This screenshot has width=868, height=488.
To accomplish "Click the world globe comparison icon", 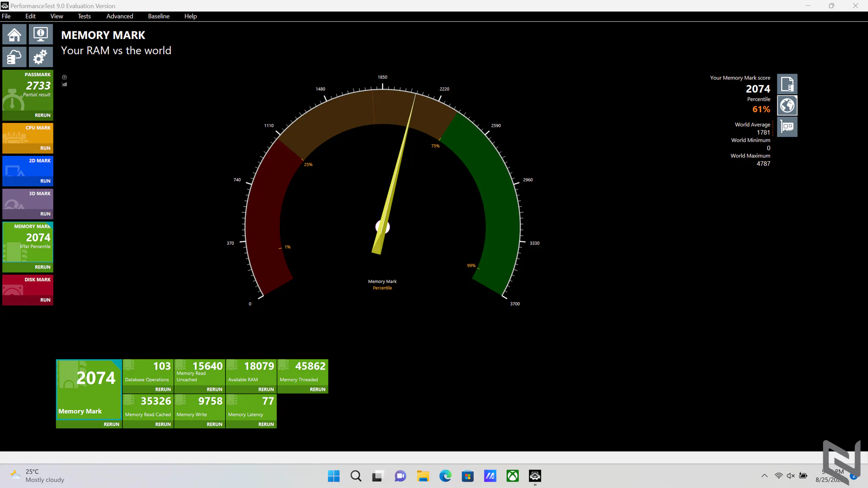I will tap(787, 105).
